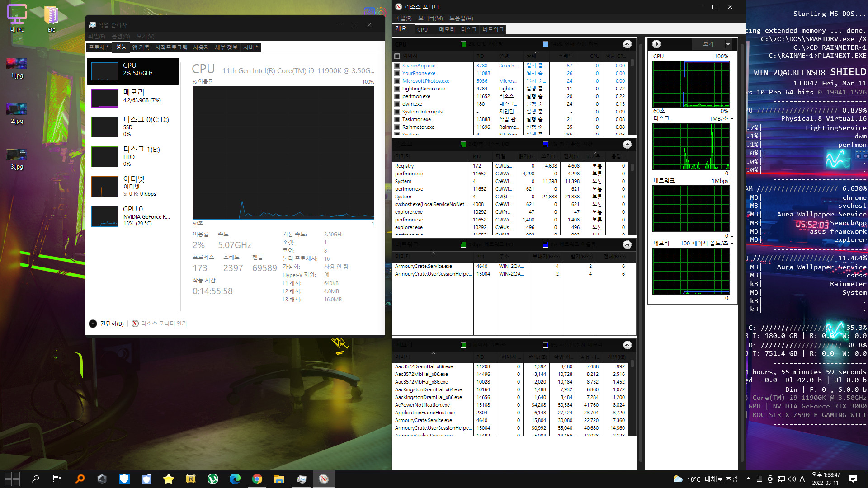Viewport: 868px width, 488px height.
Task: Switch to Task Manager taskbar icon
Action: click(302, 479)
